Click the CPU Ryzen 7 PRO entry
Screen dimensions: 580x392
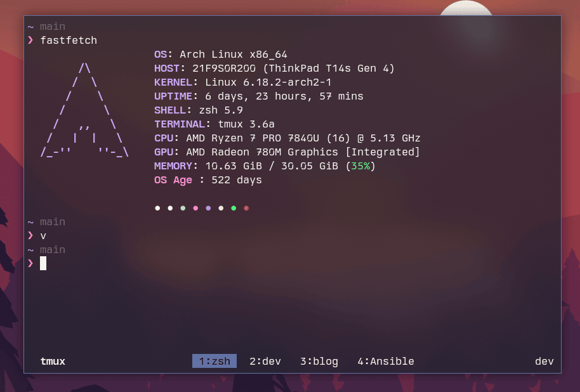(287, 138)
